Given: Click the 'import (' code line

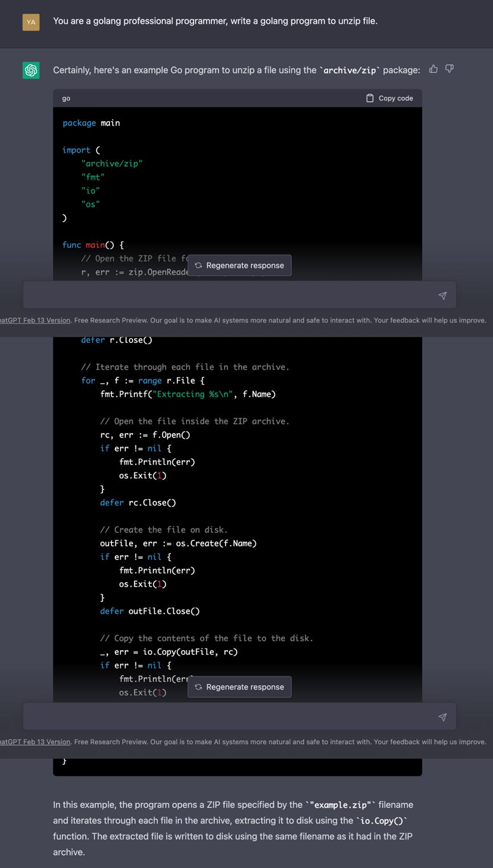Looking at the screenshot, I should click(x=81, y=150).
